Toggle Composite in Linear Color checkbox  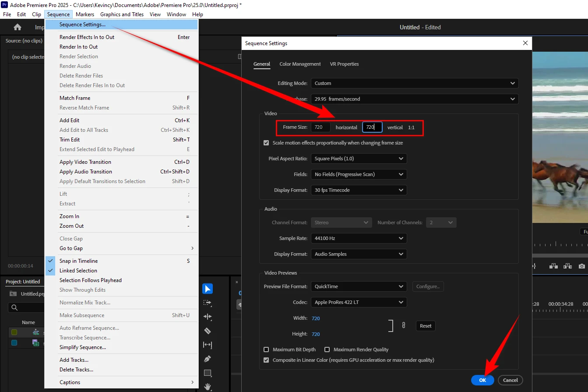pyautogui.click(x=266, y=360)
